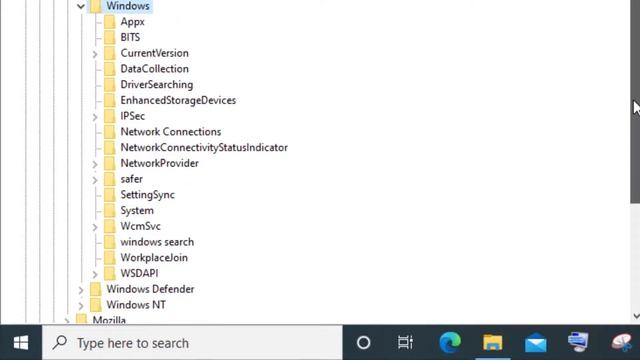Select the CurrentVersion key name
The height and width of the screenshot is (360, 640).
(x=155, y=53)
